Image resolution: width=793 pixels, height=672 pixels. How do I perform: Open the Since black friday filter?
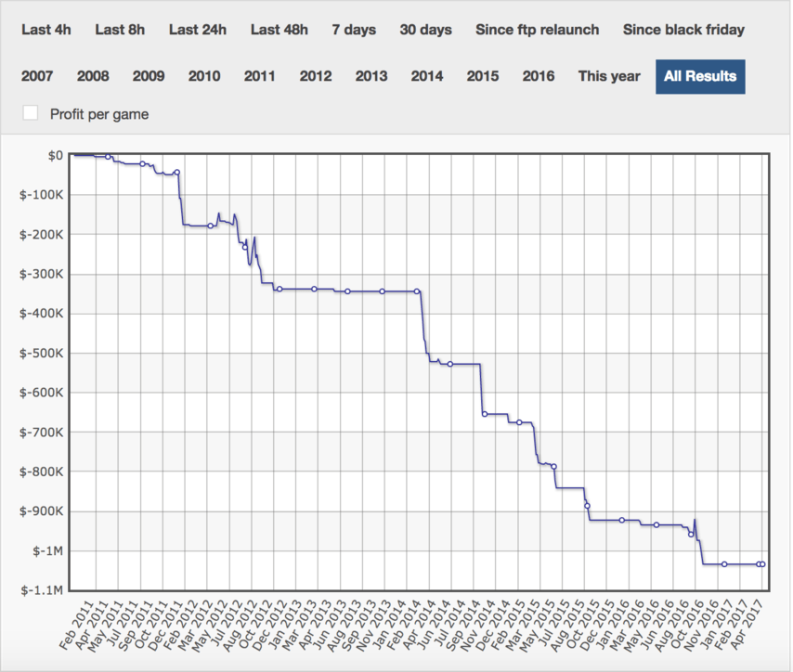coord(683,30)
